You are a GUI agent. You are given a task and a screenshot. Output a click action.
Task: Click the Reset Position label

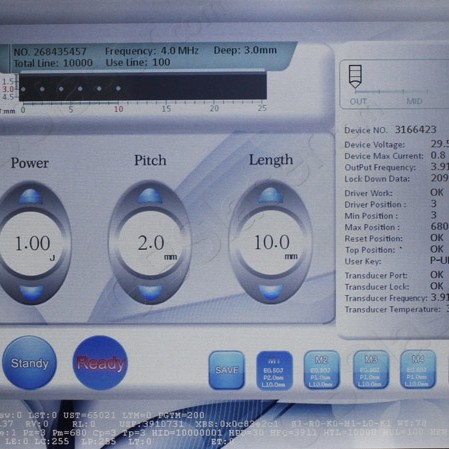[374, 238]
